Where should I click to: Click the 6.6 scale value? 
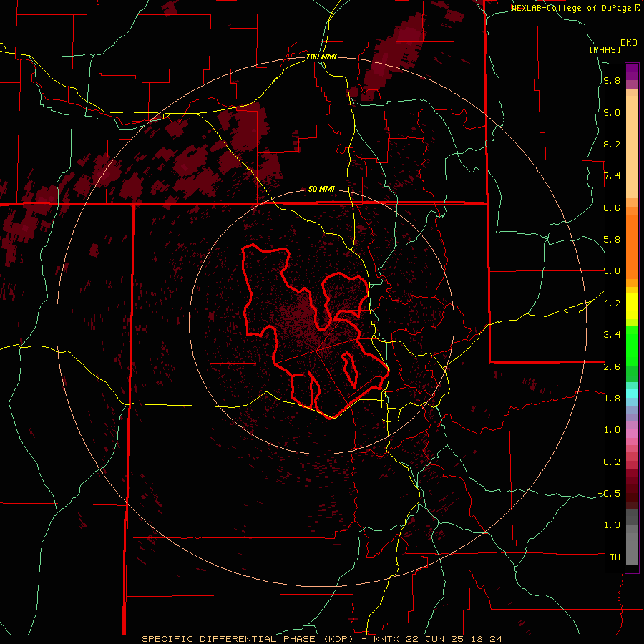click(612, 208)
